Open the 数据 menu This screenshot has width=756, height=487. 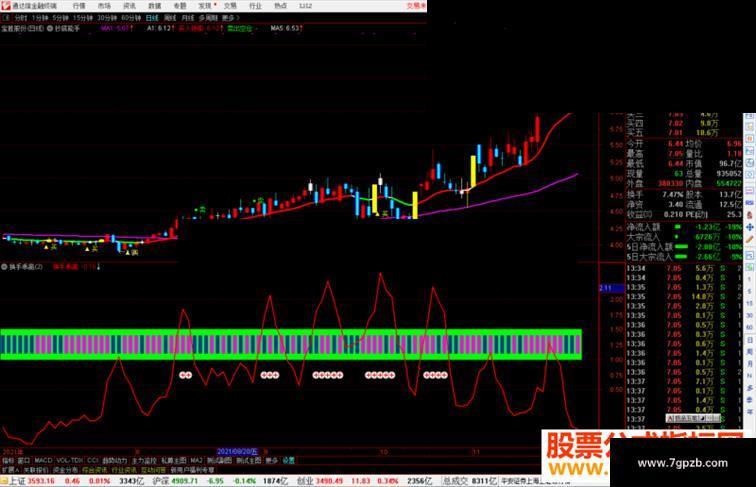[x=154, y=6]
